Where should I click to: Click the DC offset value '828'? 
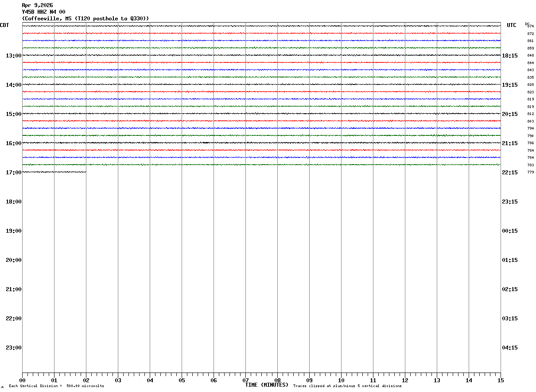531,85
